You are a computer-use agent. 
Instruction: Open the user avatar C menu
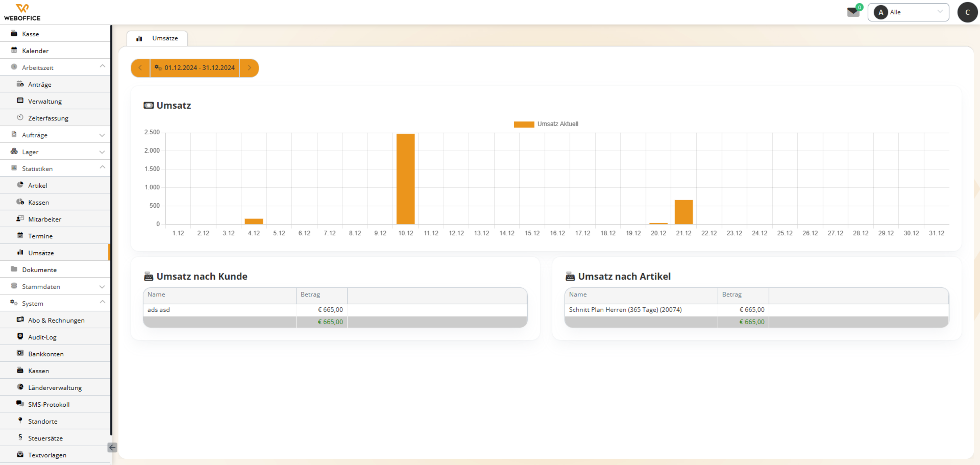click(967, 12)
